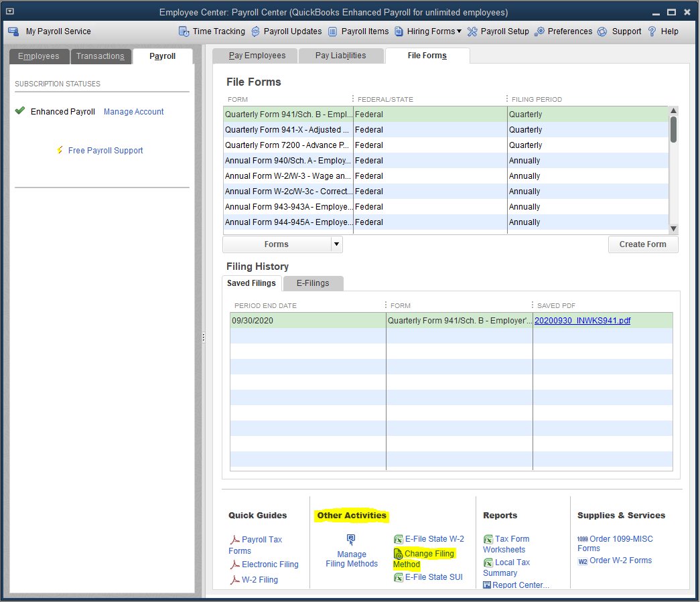Screen dimensions: 700x602
Task: Select the File Forms tab
Action: pos(427,56)
